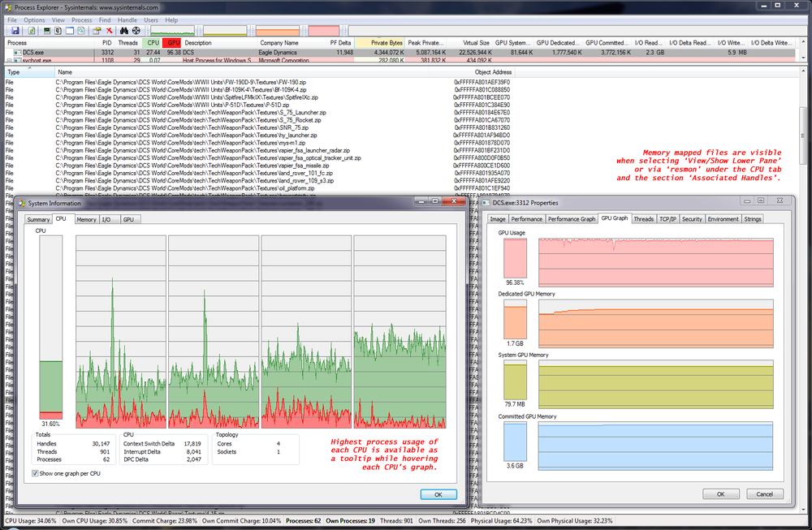Toggle the Show Lower Pane toolbar icon
This screenshot has width=812, height=530.
pyautogui.click(x=70, y=30)
